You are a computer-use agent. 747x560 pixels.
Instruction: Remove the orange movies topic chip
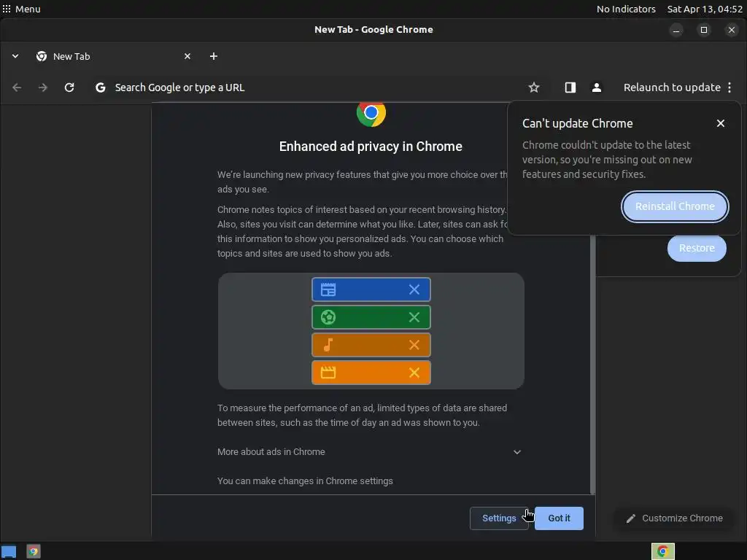pos(414,373)
